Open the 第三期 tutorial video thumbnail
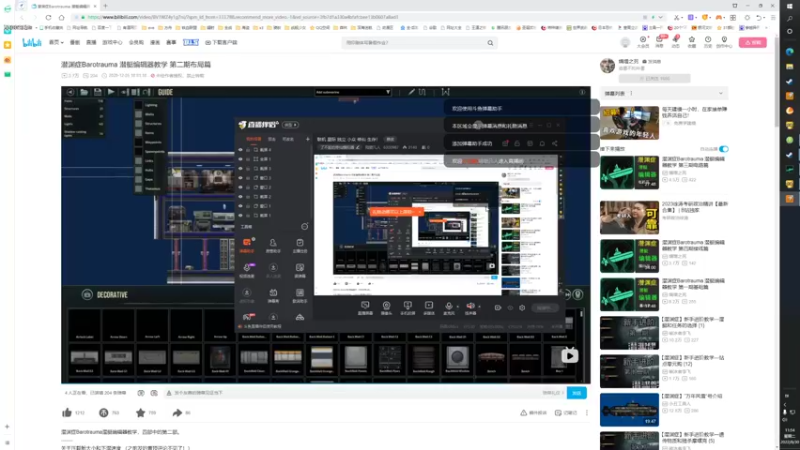 [629, 173]
